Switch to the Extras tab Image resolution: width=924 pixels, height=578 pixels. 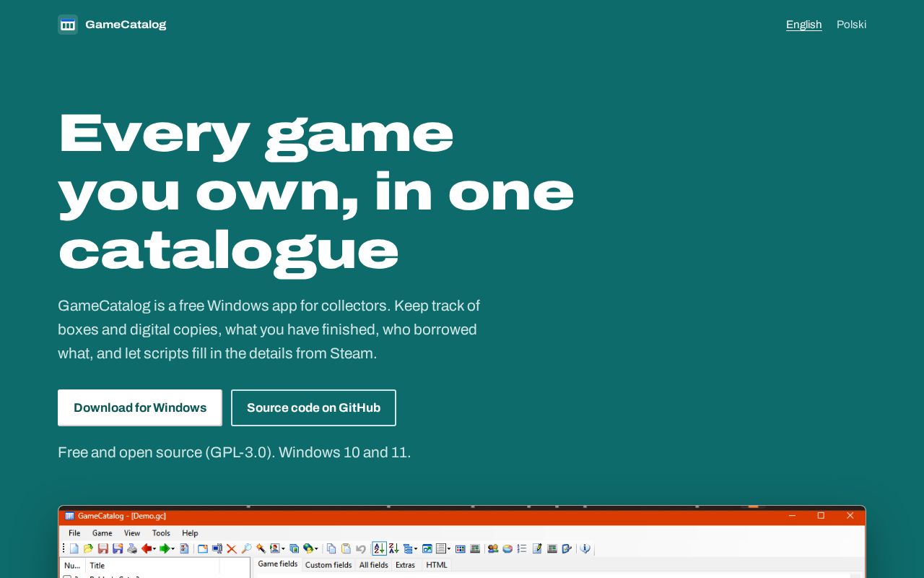click(406, 565)
